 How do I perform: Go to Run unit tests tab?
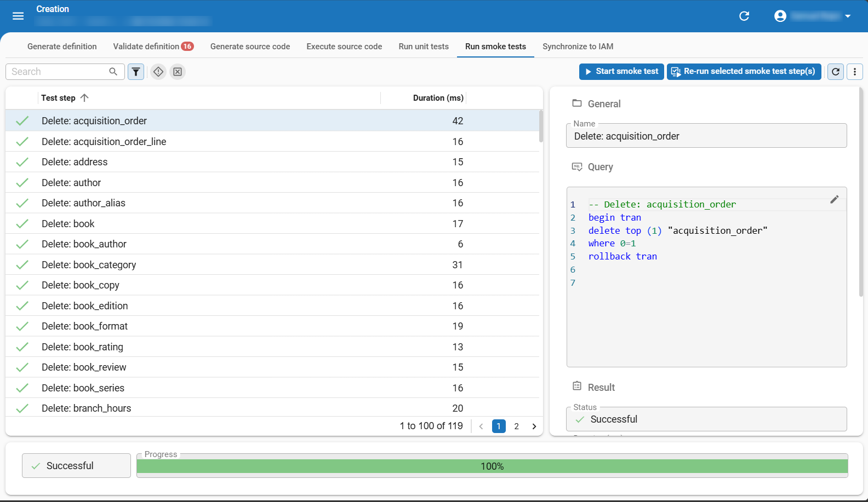click(x=424, y=47)
